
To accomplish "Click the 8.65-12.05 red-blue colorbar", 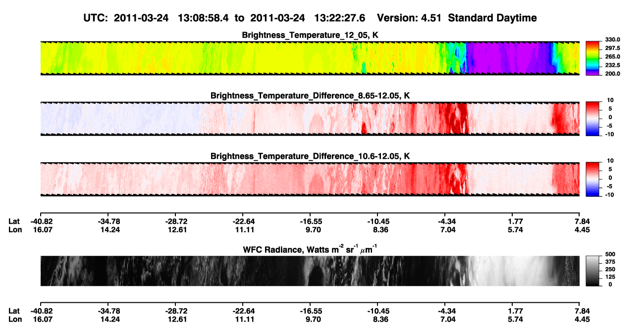I will pos(591,118).
